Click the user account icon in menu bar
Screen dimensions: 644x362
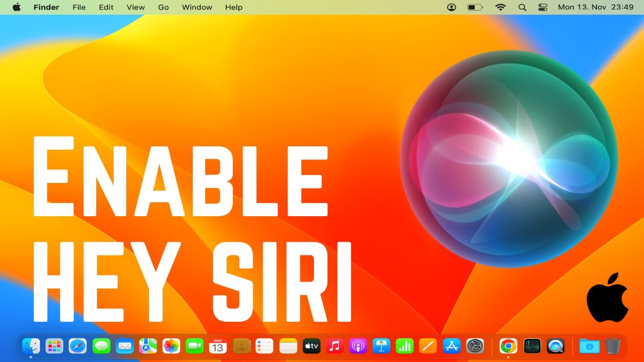pyautogui.click(x=451, y=7)
